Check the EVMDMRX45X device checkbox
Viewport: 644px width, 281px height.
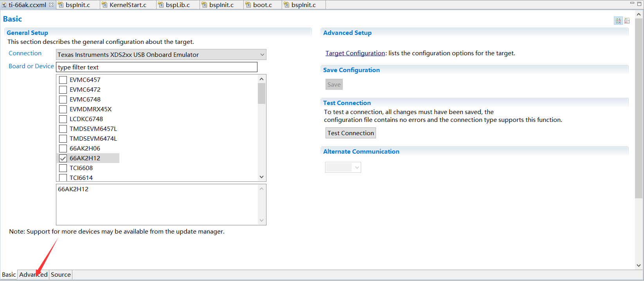63,109
